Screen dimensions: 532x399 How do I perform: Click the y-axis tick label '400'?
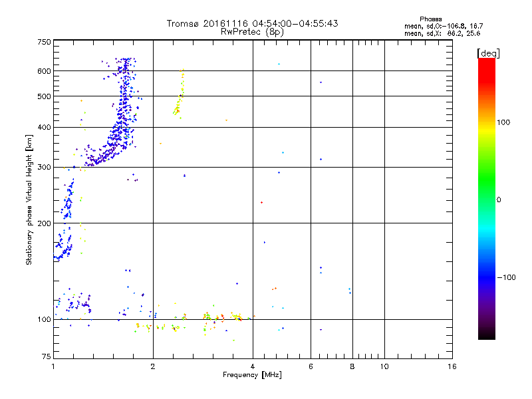coord(44,127)
